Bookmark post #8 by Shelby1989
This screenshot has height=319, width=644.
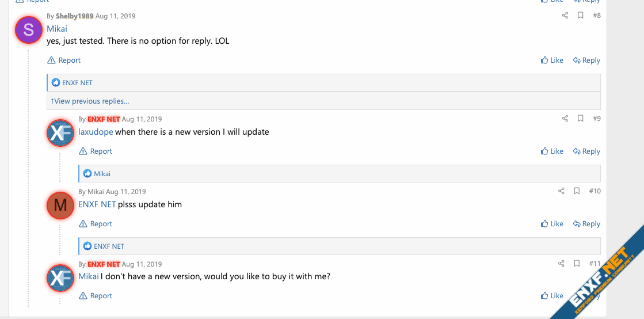pyautogui.click(x=581, y=16)
